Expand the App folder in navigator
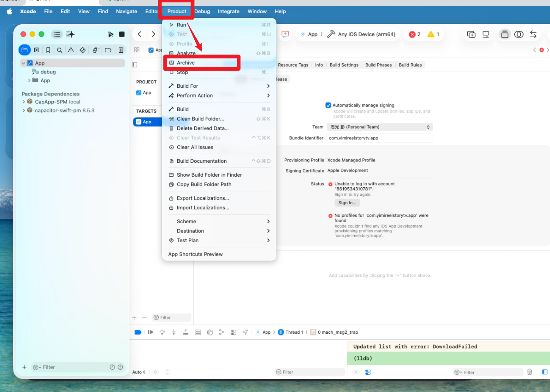The height and width of the screenshot is (392, 550). point(29,80)
